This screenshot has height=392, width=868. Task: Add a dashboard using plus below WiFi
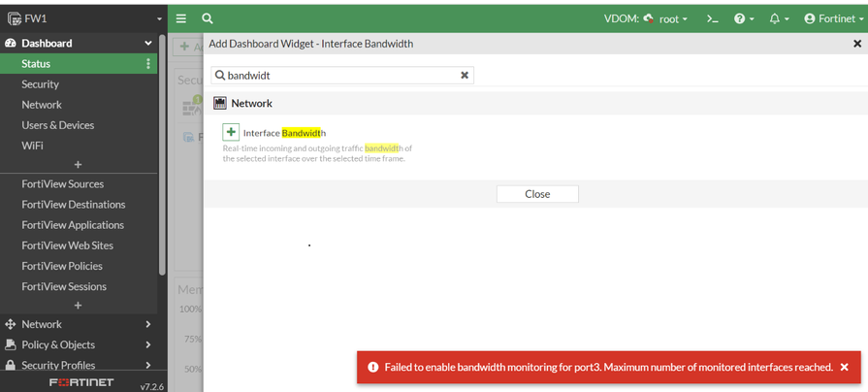(x=78, y=164)
